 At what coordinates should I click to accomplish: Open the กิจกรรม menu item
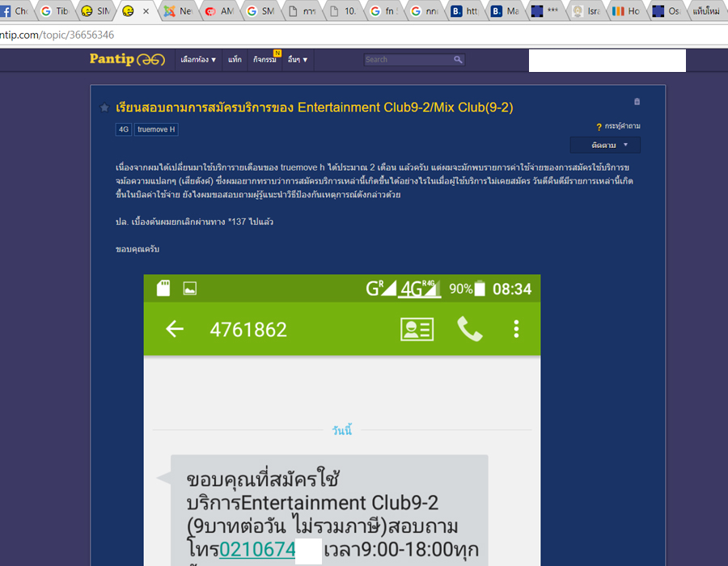265,60
